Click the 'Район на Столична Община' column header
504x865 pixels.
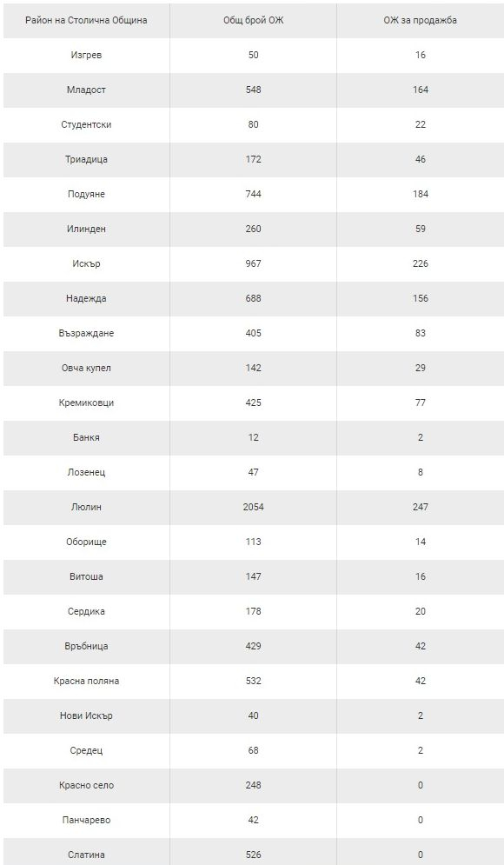pyautogui.click(x=86, y=20)
